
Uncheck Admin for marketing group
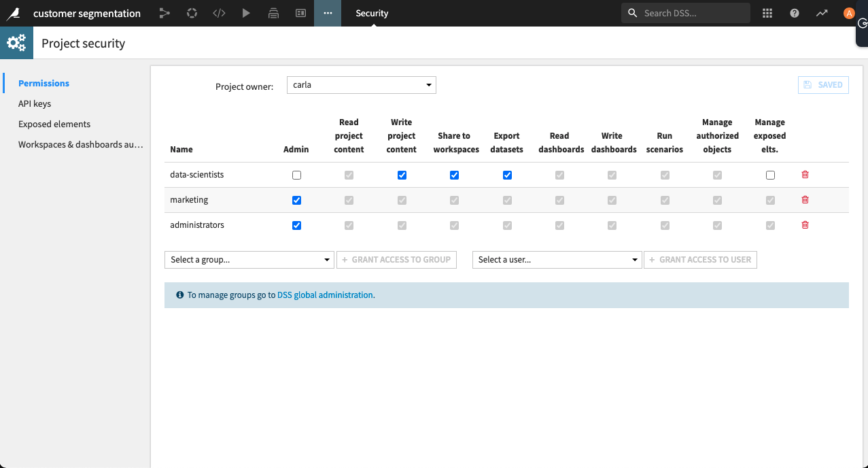click(x=296, y=200)
